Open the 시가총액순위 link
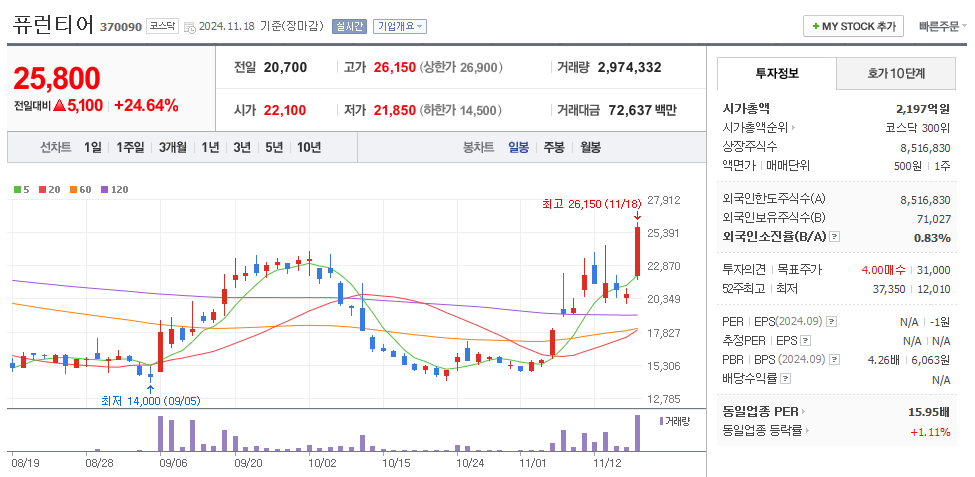 [755, 127]
